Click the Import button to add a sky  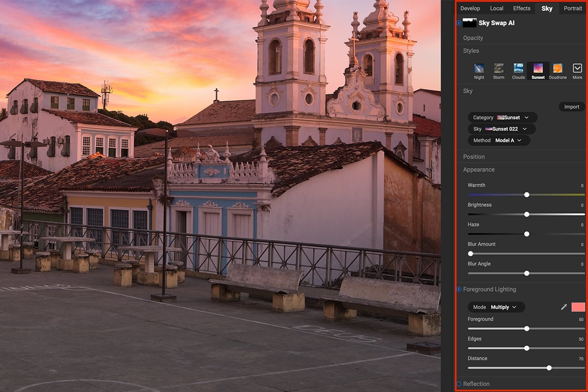click(571, 106)
